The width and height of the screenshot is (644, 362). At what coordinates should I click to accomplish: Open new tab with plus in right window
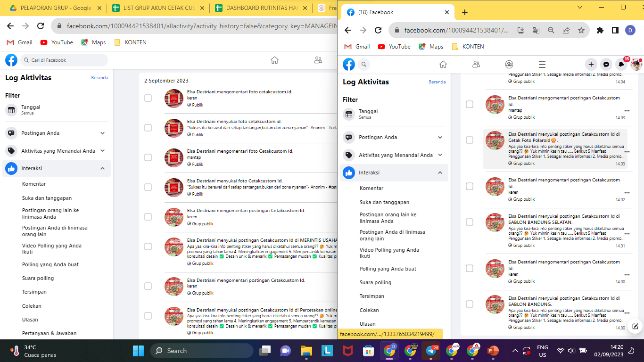point(465,12)
